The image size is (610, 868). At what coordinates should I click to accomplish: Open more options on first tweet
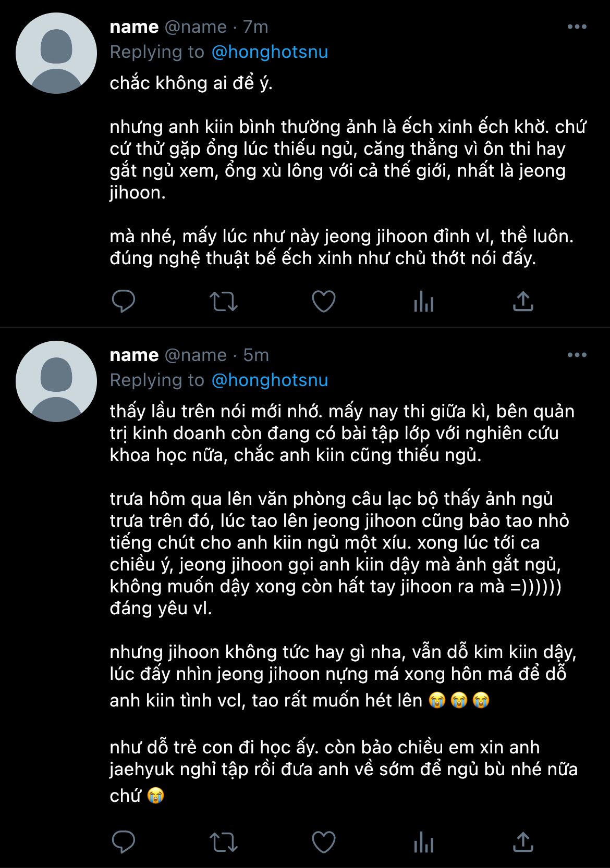point(577,27)
